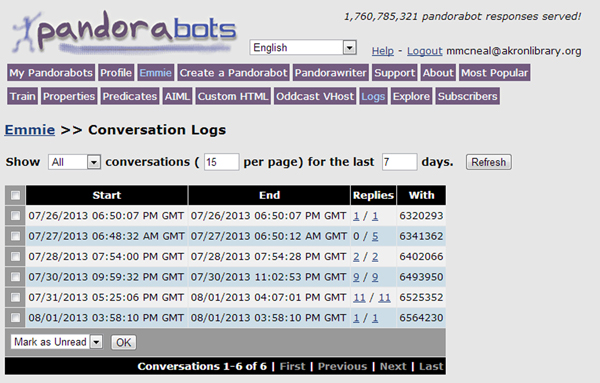600x383 pixels.
Task: Expand the Show All conversations dropdown
Action: [74, 162]
